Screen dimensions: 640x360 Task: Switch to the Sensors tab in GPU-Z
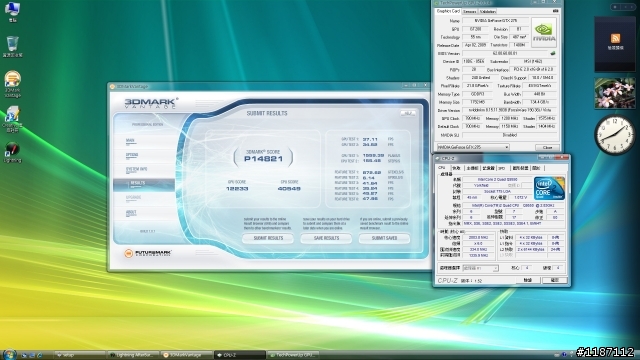click(470, 11)
